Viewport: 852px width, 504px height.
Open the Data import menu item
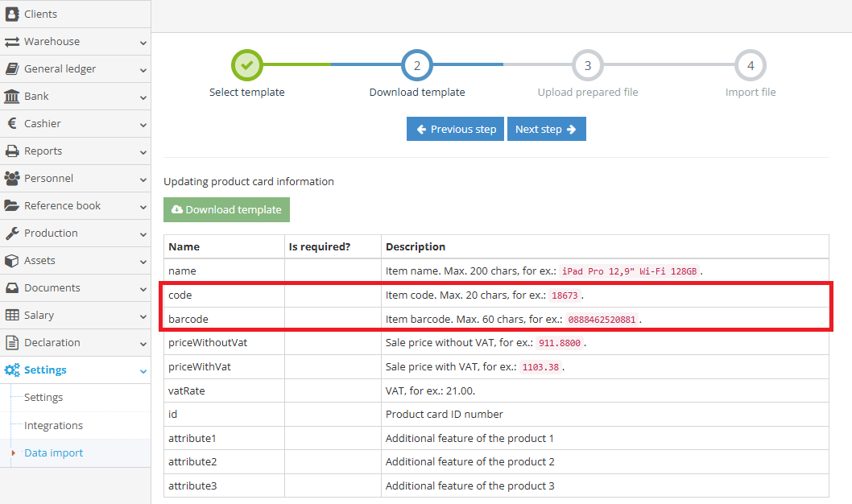53,452
